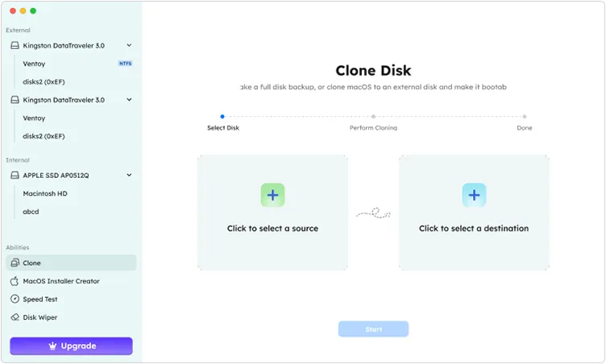Collapse the first Kingston DataTraveler 3.0 chevron
This screenshot has width=606, height=364.
point(129,45)
